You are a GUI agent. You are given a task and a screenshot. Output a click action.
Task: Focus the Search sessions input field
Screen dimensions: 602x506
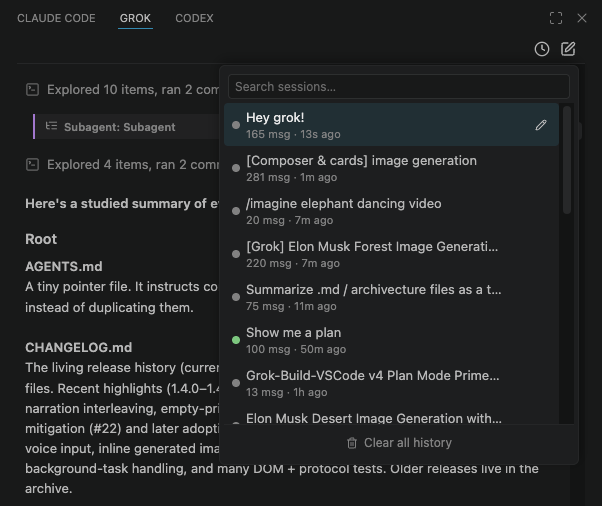[x=399, y=87]
